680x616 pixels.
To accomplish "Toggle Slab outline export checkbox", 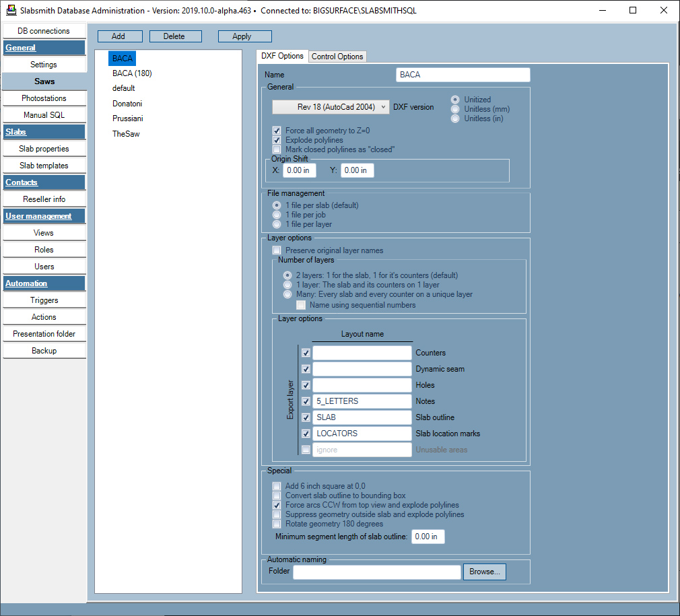I will (306, 417).
